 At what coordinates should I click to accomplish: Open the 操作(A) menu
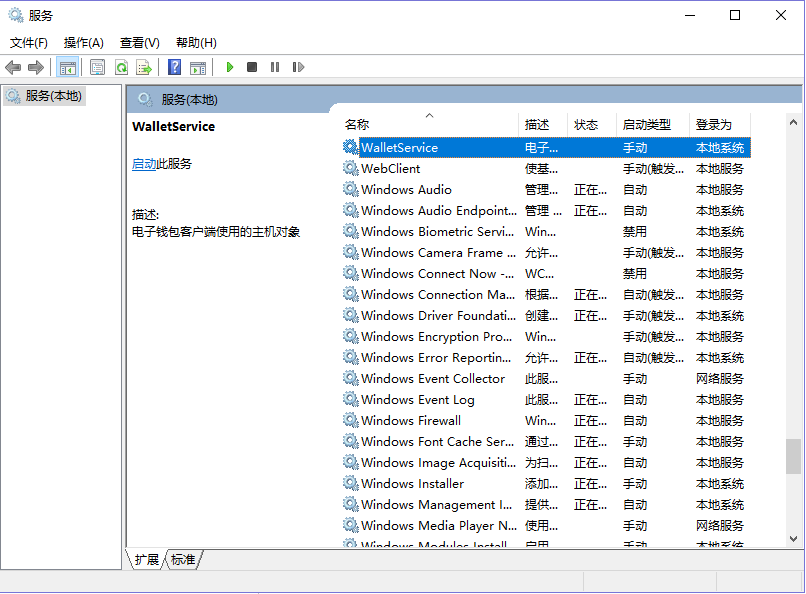click(83, 43)
